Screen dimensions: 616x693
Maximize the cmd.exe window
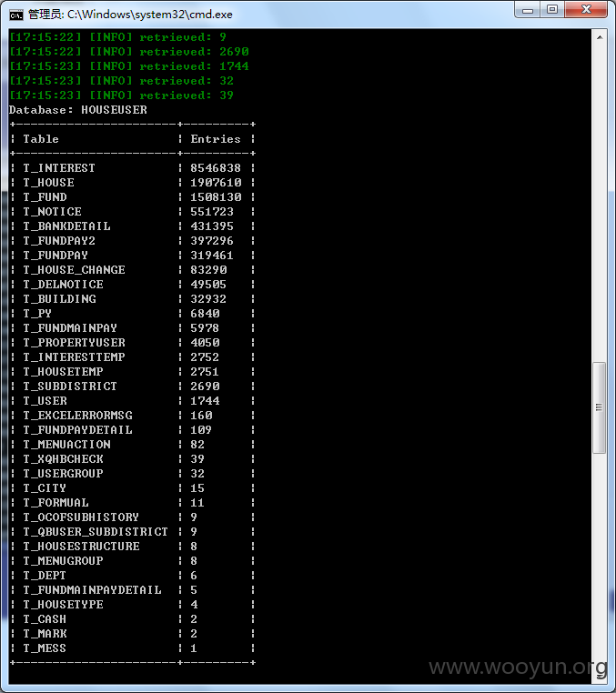click(x=552, y=10)
